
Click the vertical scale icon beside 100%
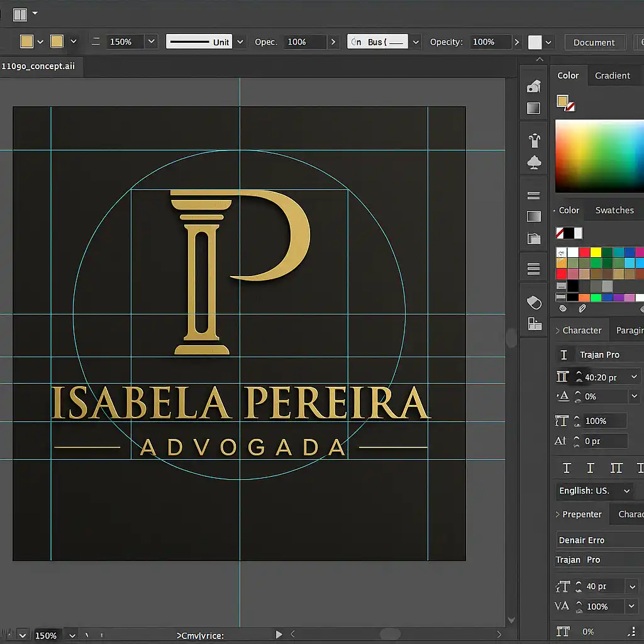(562, 421)
